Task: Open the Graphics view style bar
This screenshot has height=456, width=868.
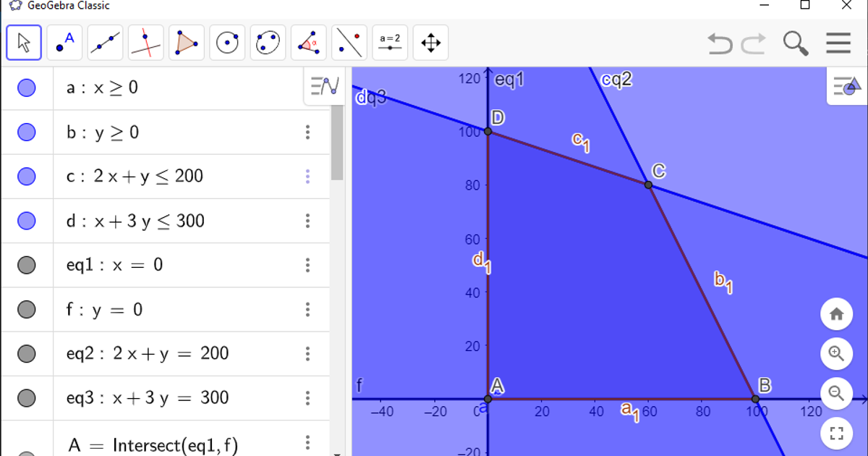Action: (845, 85)
